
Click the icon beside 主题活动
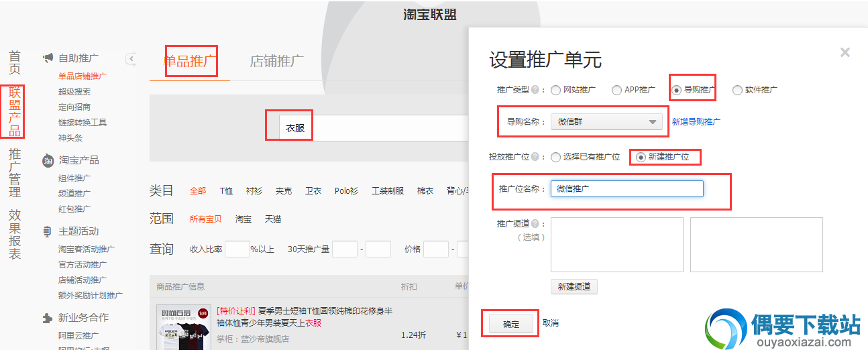pyautogui.click(x=48, y=231)
